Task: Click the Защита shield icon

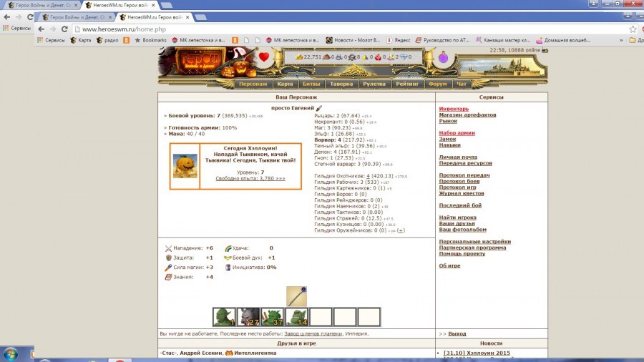Action: point(168,258)
